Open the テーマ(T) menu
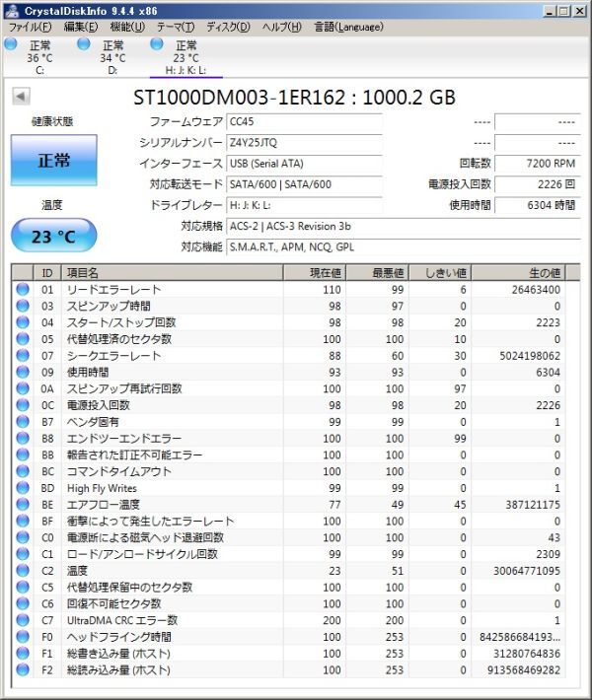This screenshot has height=700, width=592. (x=176, y=27)
